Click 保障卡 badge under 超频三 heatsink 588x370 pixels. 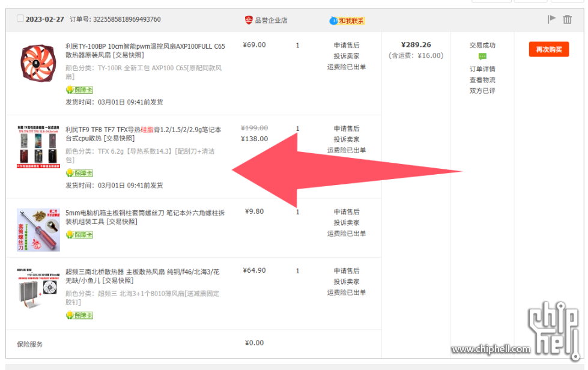79,315
